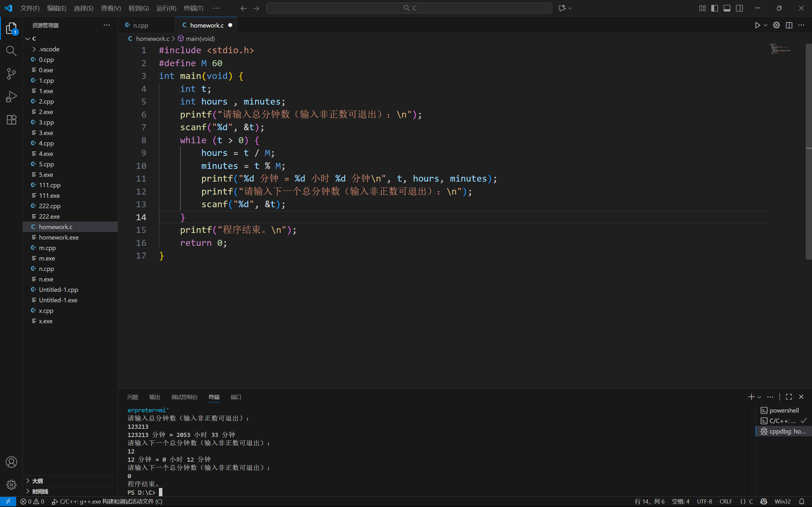The image size is (812, 507).
Task: Click the notifications bell in status bar
Action: point(802,501)
